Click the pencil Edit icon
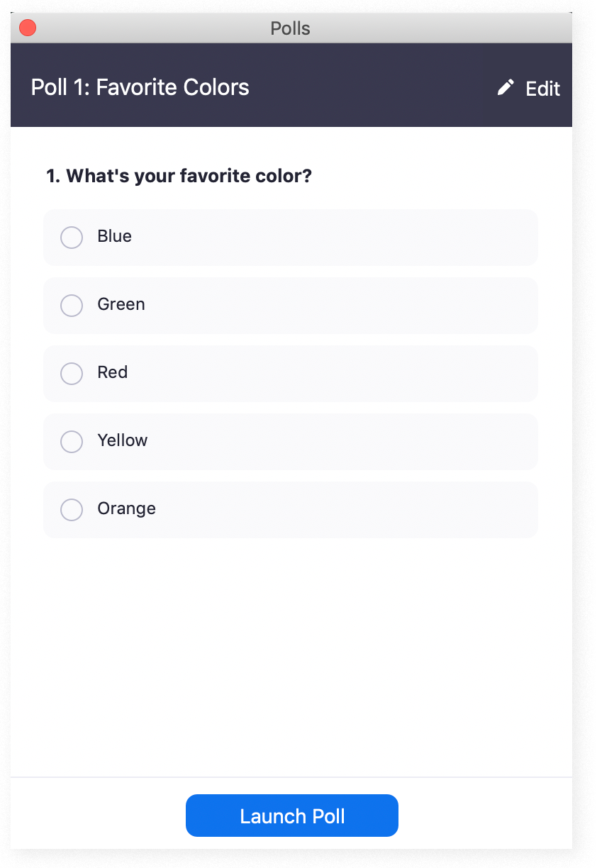Screen dimensions: 597x868 pos(504,87)
